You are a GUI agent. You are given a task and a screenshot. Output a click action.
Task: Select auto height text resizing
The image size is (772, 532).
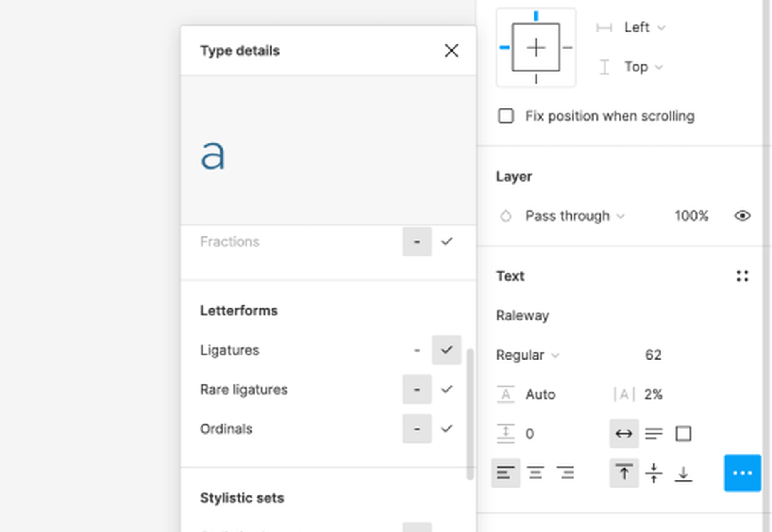653,433
